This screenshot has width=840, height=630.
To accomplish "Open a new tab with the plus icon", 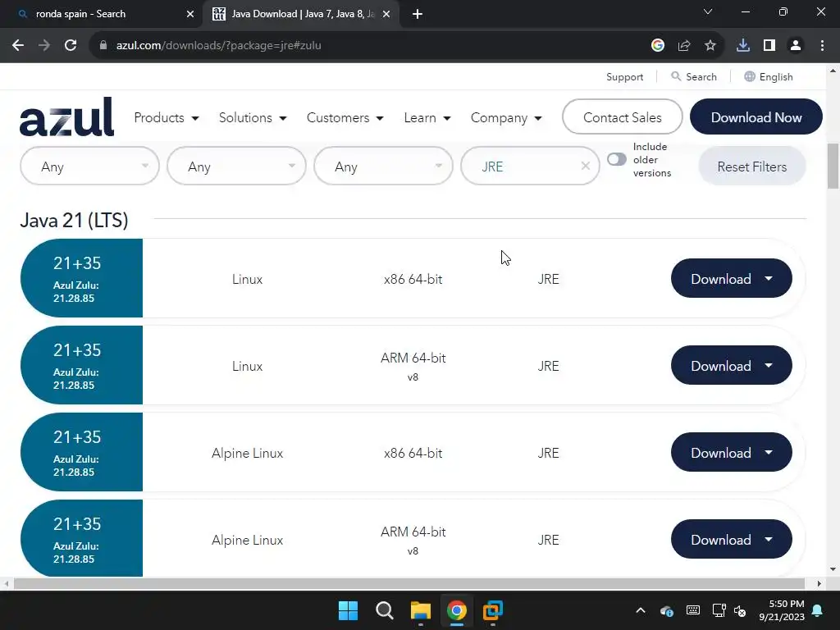I will coord(418,14).
